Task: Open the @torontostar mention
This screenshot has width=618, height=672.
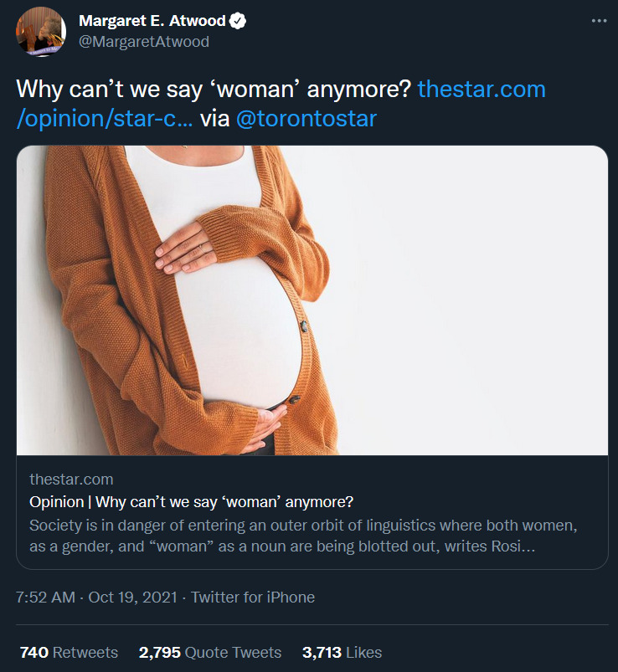Action: pos(306,118)
